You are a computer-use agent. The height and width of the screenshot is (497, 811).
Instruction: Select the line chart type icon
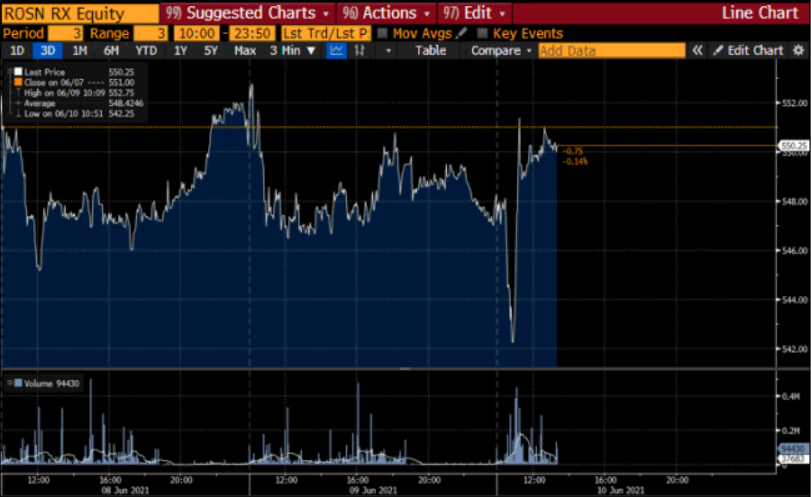click(337, 50)
